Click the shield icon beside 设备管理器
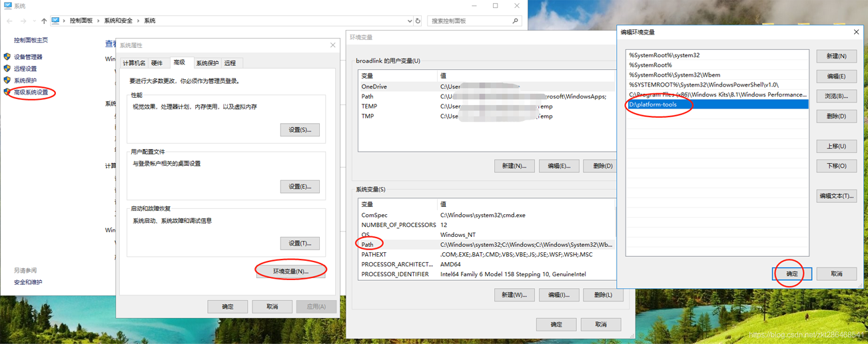 tap(7, 57)
